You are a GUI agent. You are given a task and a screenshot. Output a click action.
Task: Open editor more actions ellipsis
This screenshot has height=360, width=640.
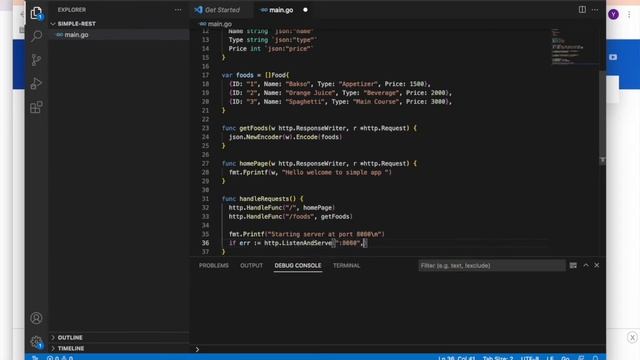(x=595, y=9)
